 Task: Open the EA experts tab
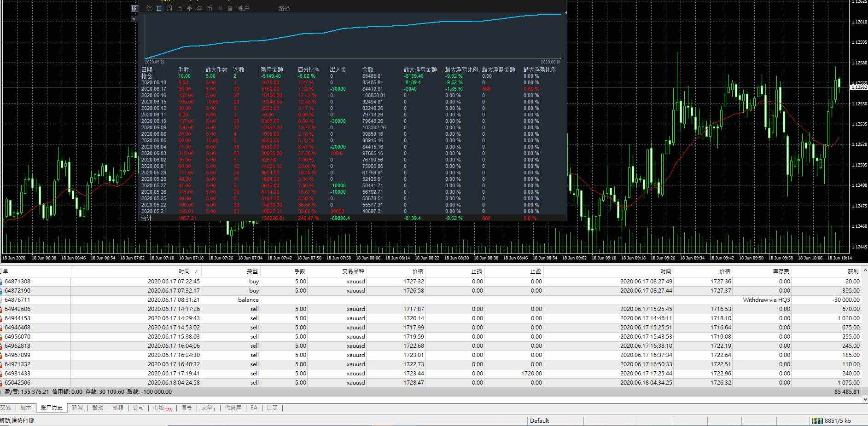(254, 408)
